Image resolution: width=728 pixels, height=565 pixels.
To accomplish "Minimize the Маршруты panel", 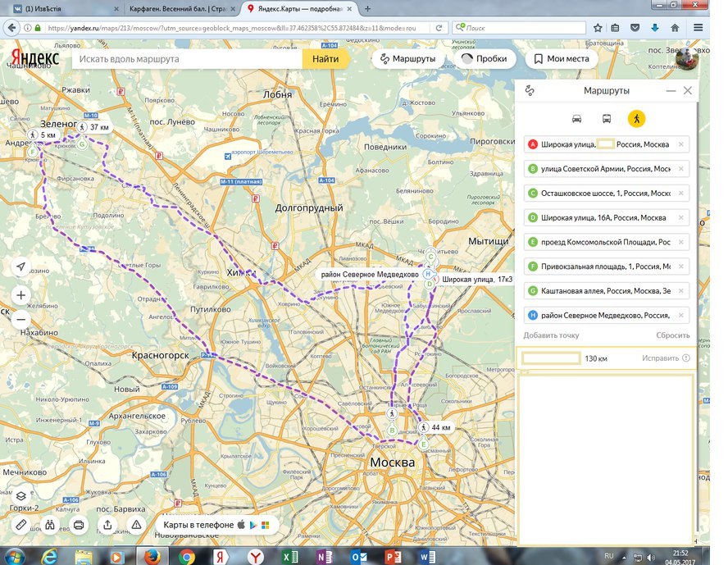I will coord(671,91).
